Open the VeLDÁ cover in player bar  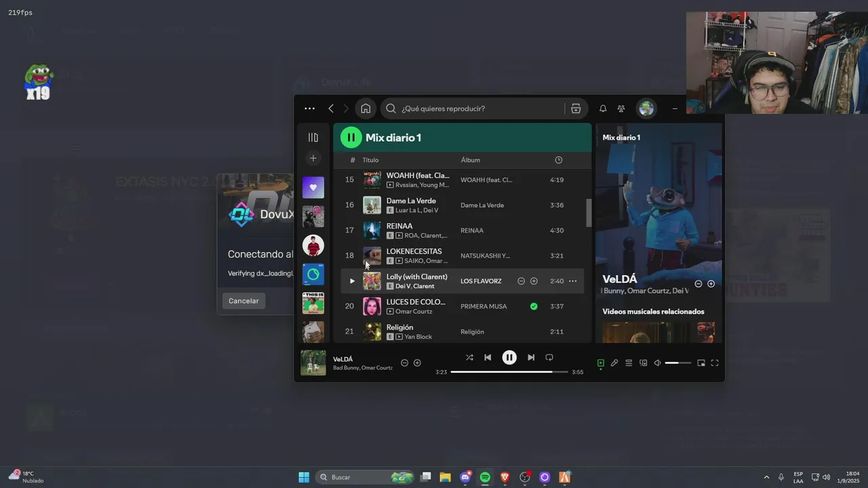(x=313, y=363)
